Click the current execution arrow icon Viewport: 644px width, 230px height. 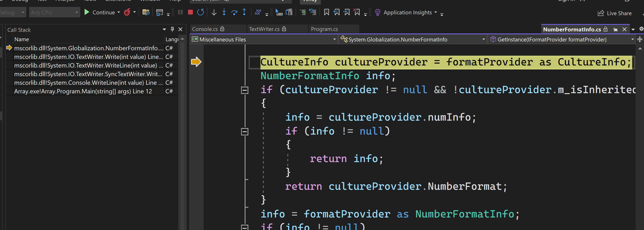196,62
